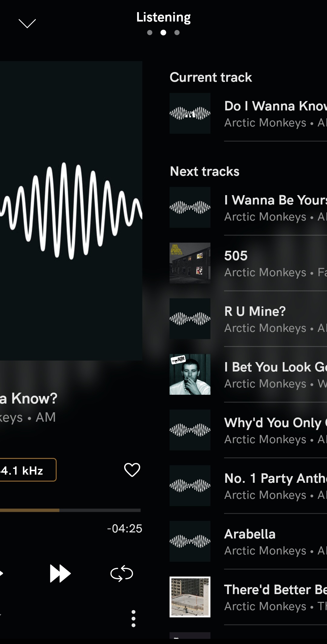Select the 505 track in Next tracks

tap(248, 263)
